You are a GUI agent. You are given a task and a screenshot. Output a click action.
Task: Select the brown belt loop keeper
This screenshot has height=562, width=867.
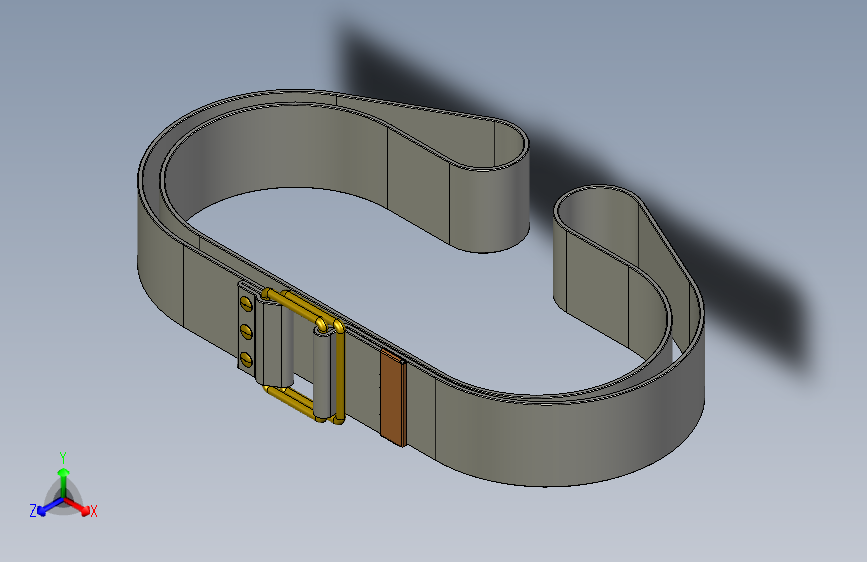pyautogui.click(x=393, y=397)
